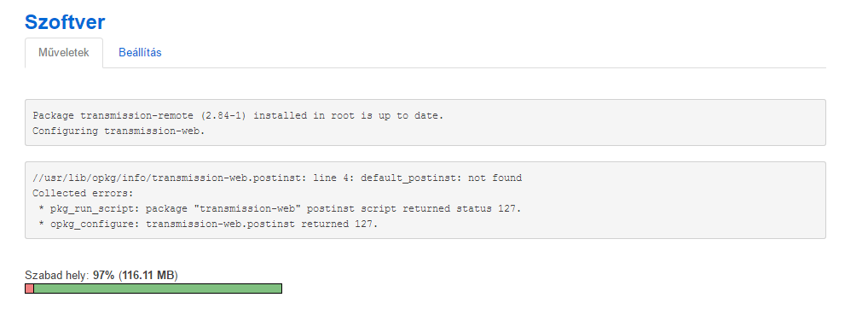Click the 'Configuring transmission-web.' line

(x=119, y=131)
